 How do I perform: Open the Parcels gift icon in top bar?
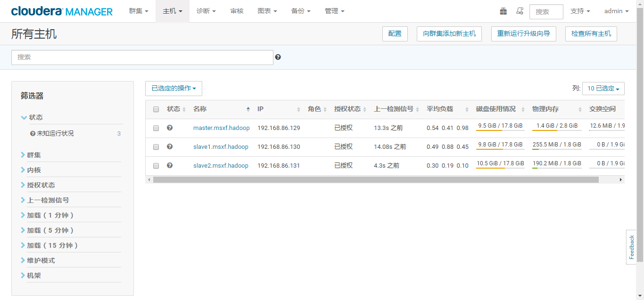(x=503, y=11)
